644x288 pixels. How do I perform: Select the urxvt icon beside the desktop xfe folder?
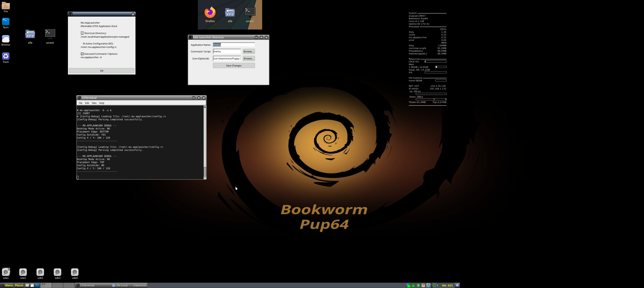click(50, 34)
